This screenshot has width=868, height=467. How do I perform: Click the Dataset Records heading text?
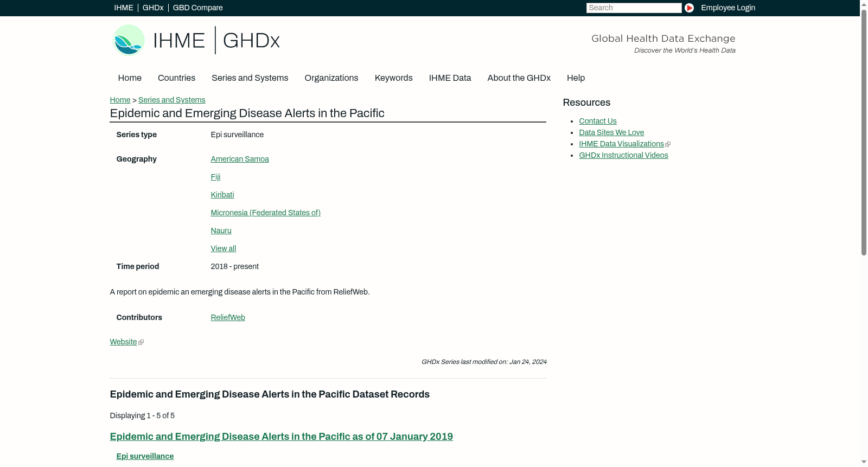coord(270,394)
